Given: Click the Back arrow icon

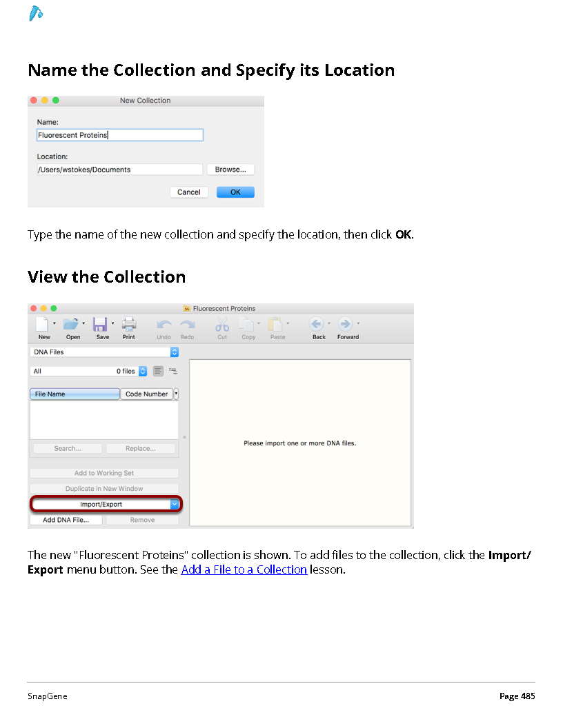Looking at the screenshot, I should pos(316,324).
